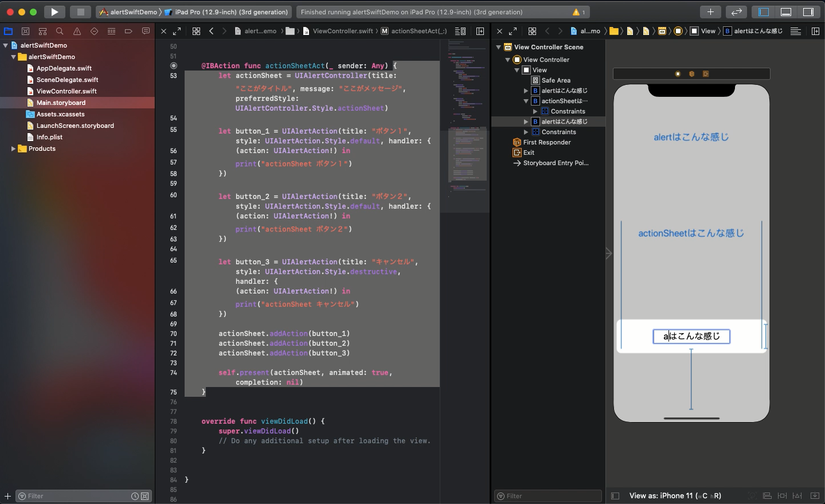Collapse the View outline item
The width and height of the screenshot is (825, 504).
pos(517,70)
